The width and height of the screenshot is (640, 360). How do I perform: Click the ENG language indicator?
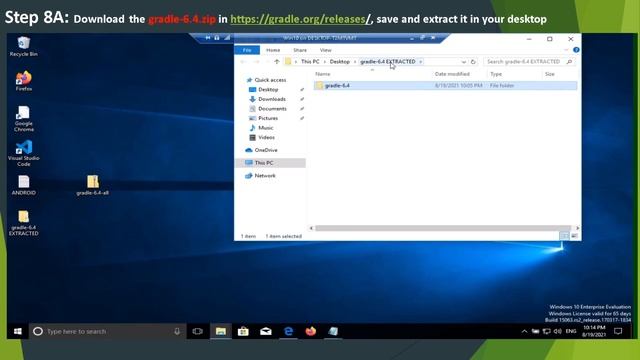[x=571, y=331]
